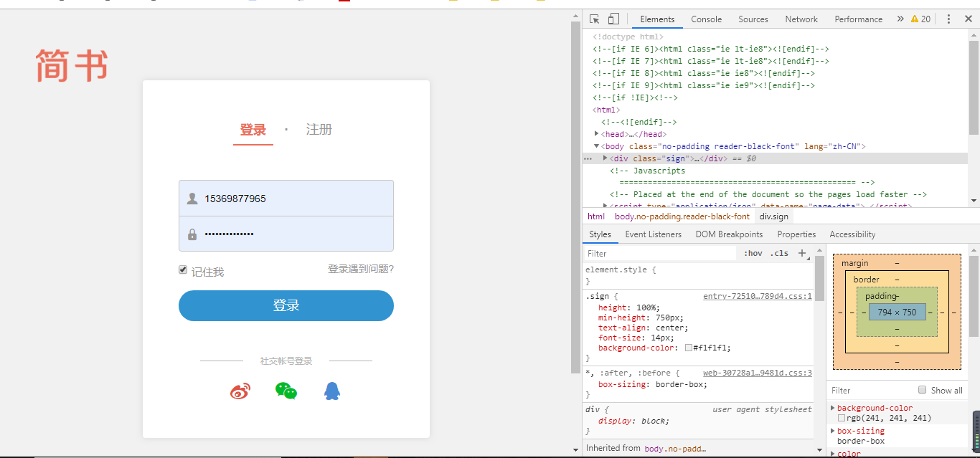Expand computed box-sizing property
The image size is (980, 458).
[x=833, y=431]
